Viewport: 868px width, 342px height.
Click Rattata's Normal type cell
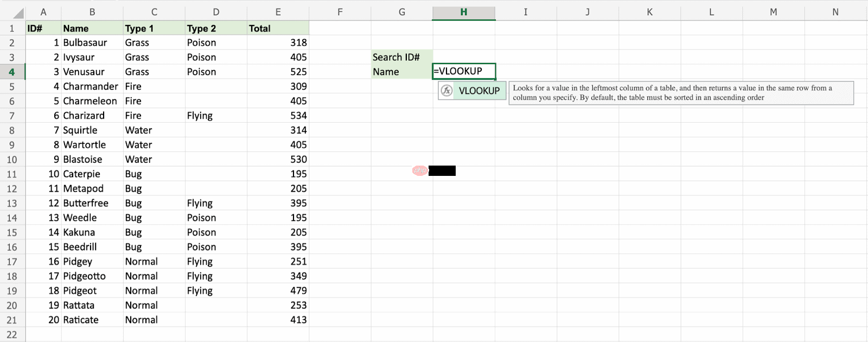point(154,306)
